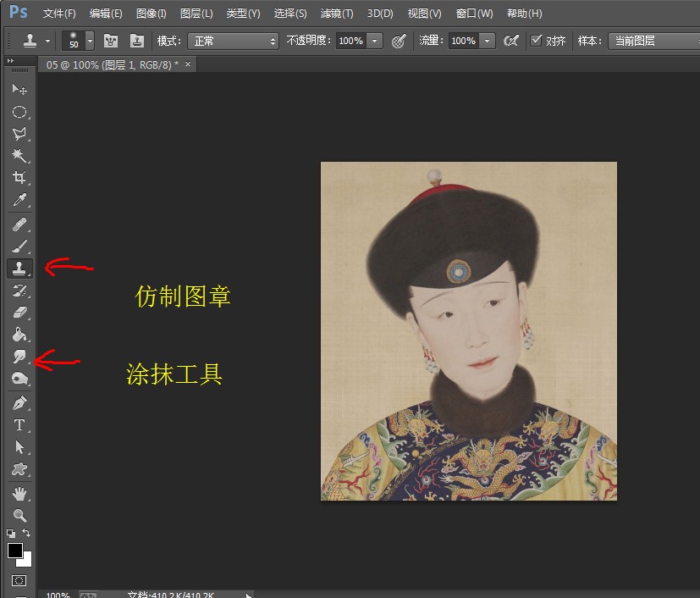
Task: Click the portrait image on canvas
Action: 469,331
